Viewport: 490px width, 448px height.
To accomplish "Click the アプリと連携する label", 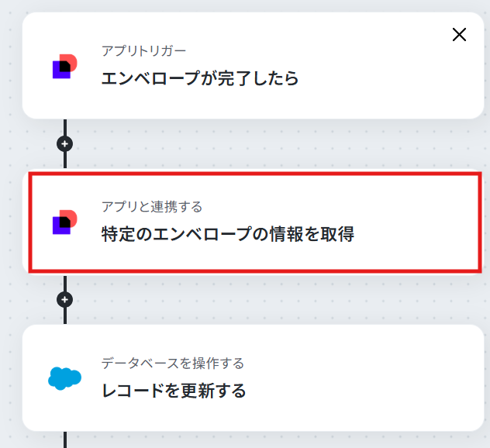I will click(152, 207).
